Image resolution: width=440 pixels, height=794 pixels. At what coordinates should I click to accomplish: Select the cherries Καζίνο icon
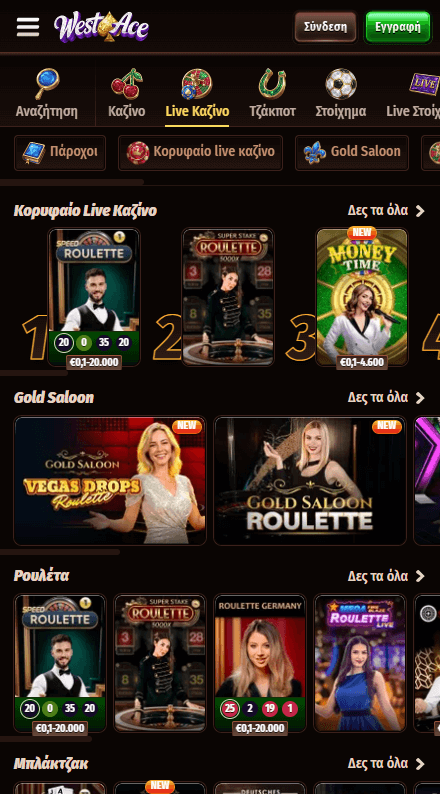[x=127, y=84]
